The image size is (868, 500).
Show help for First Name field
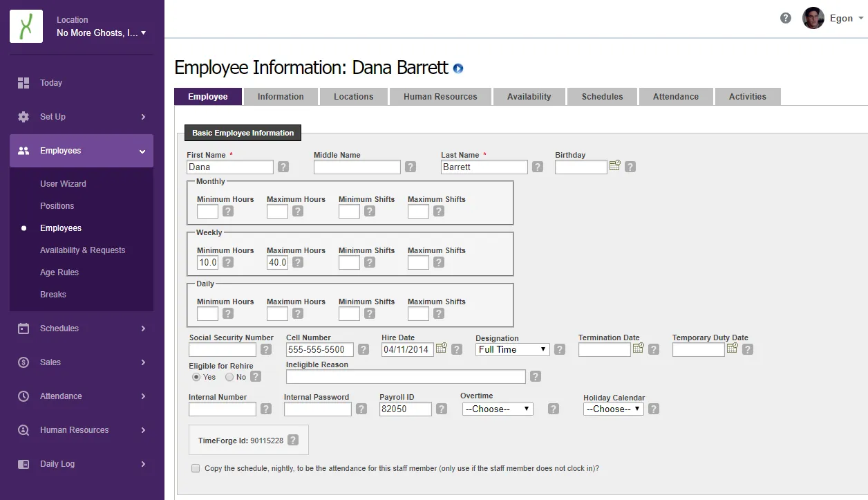(283, 167)
